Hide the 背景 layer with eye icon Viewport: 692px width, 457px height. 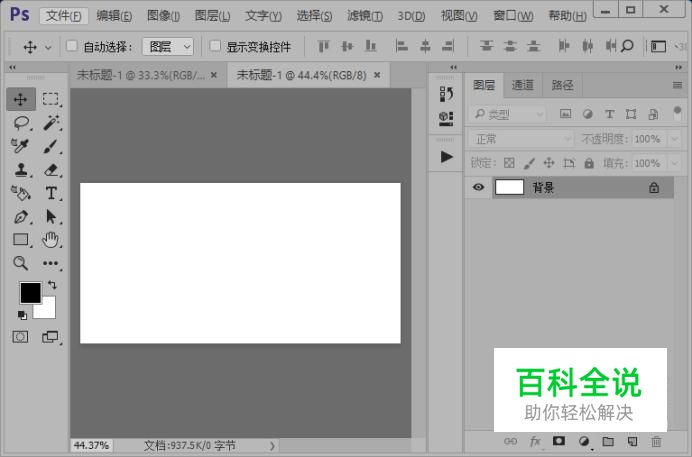tap(478, 187)
